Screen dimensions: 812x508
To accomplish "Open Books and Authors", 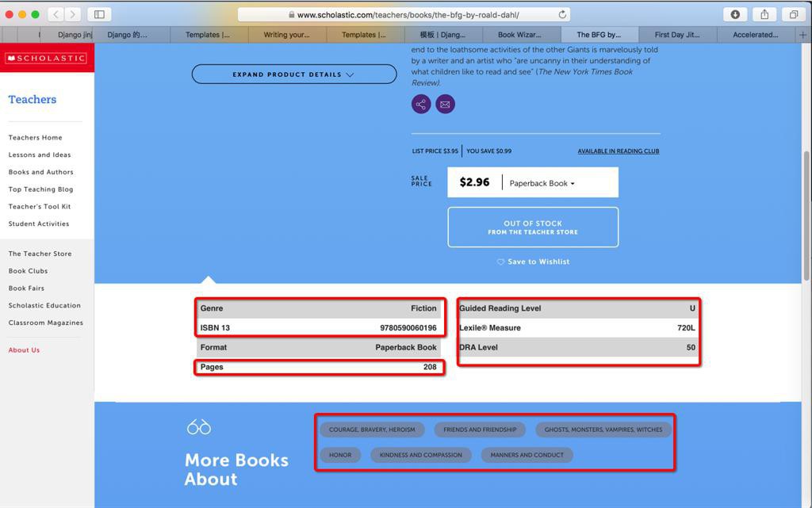I will click(41, 172).
